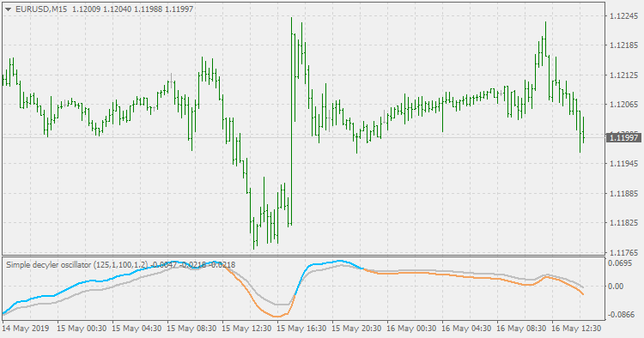This screenshot has height=338, width=644.
Task: Click the 1.11765 price scale value
Action: (624, 252)
